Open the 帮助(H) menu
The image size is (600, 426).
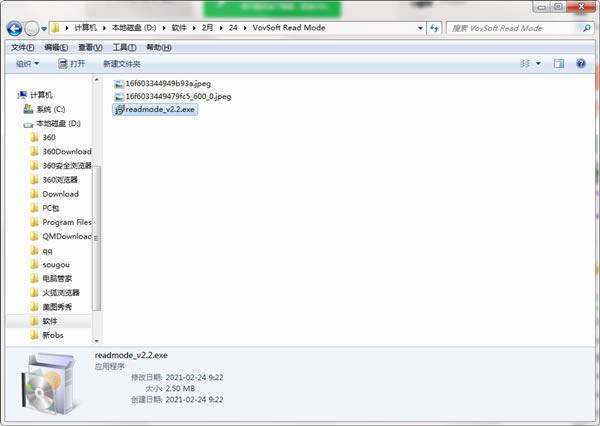pos(159,47)
